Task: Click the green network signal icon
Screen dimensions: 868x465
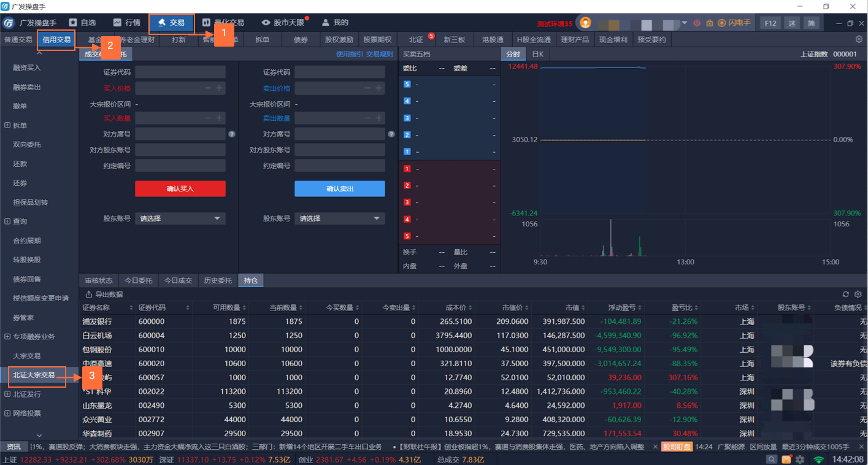Action: pyautogui.click(x=818, y=459)
